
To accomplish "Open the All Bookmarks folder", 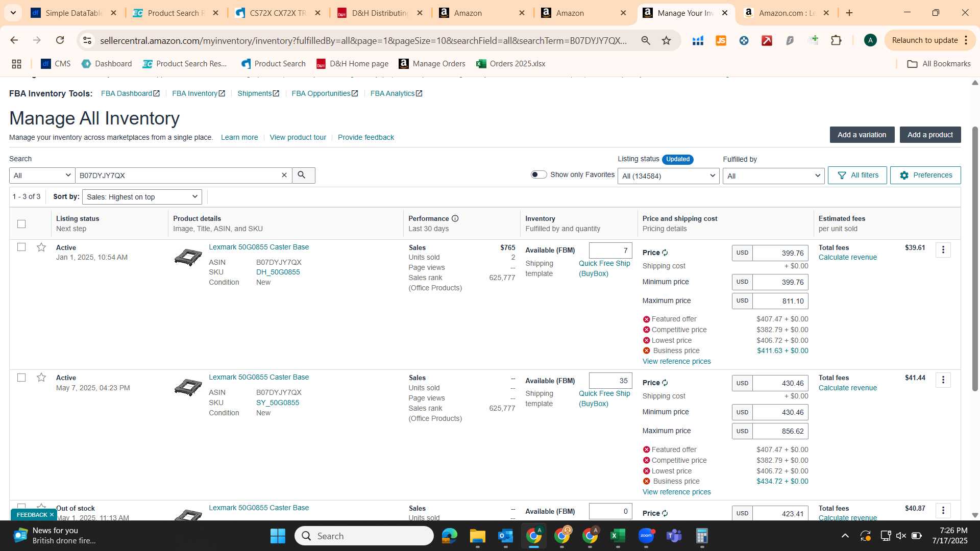I will coord(939,64).
